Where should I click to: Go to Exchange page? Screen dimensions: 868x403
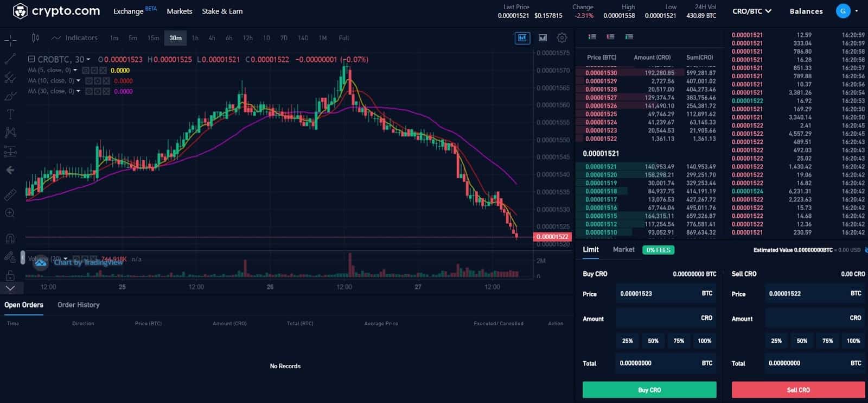point(129,11)
